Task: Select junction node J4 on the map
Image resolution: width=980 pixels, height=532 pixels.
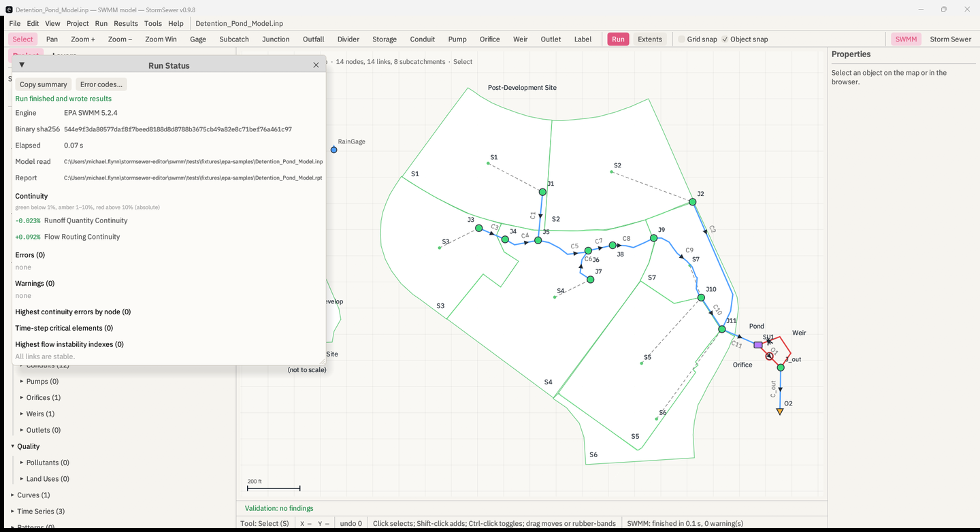Action: [x=505, y=239]
